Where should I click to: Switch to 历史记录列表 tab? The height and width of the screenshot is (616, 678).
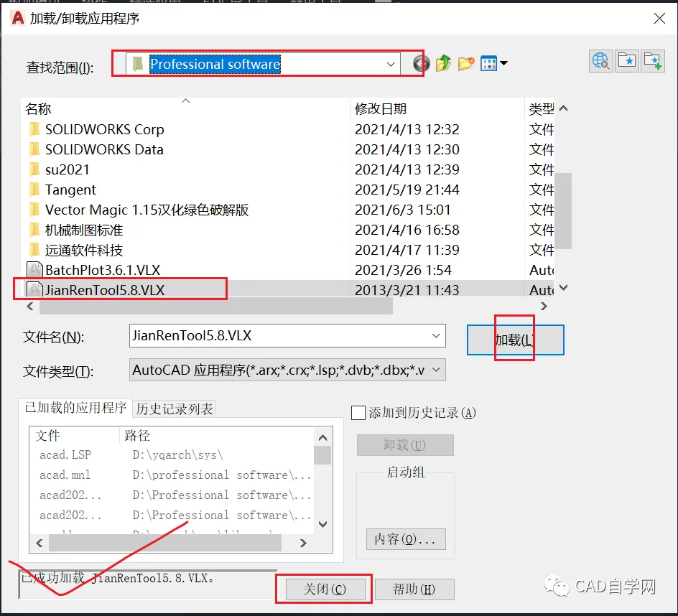(x=175, y=409)
